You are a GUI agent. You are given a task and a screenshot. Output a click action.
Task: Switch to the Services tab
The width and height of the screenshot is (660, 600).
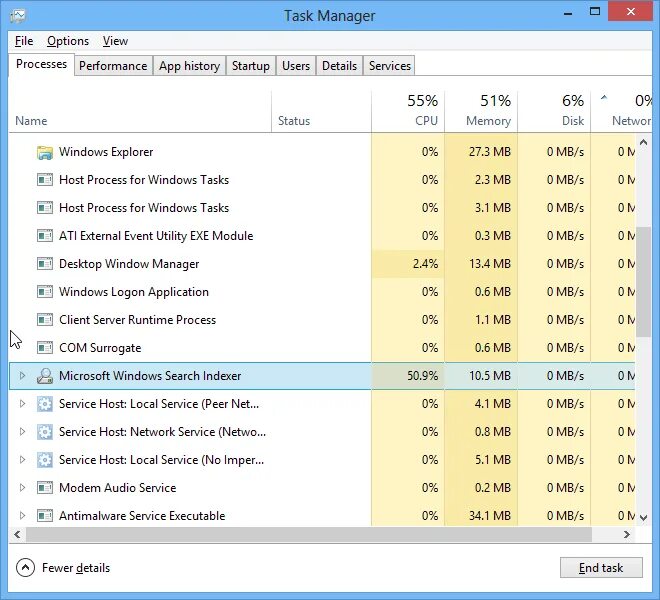pos(390,66)
